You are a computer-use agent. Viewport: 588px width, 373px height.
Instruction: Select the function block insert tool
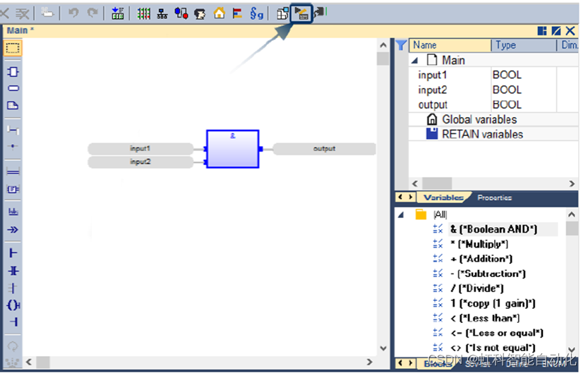point(13,71)
